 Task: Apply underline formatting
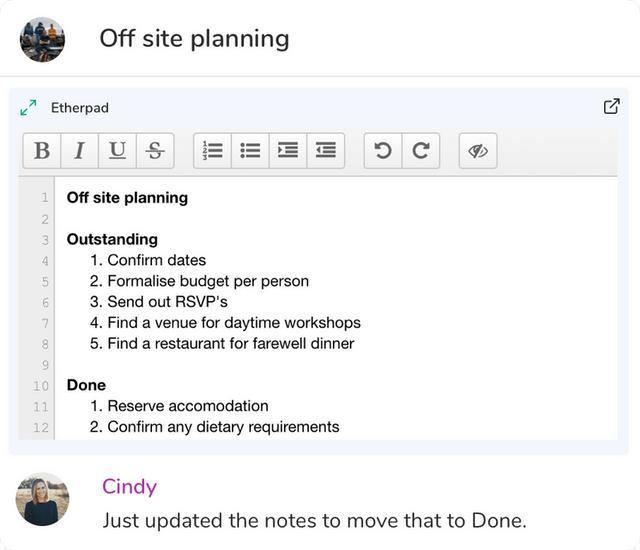coord(117,150)
